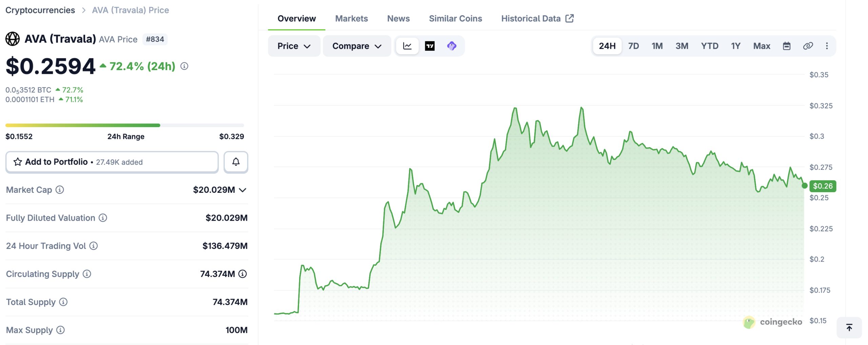Click the $0.26 current price marker on chart
This screenshot has height=345, width=868.
point(823,186)
